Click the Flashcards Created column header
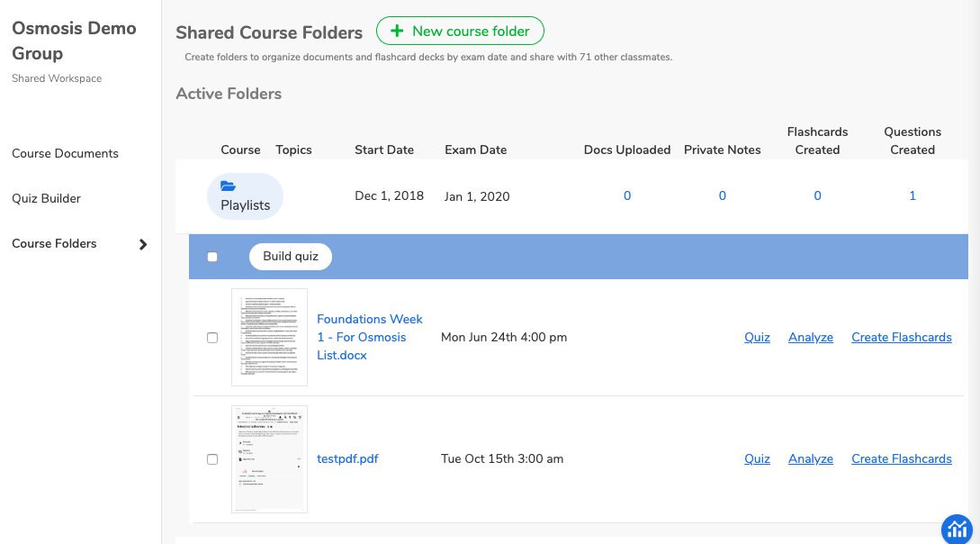This screenshot has height=544, width=980. point(817,141)
